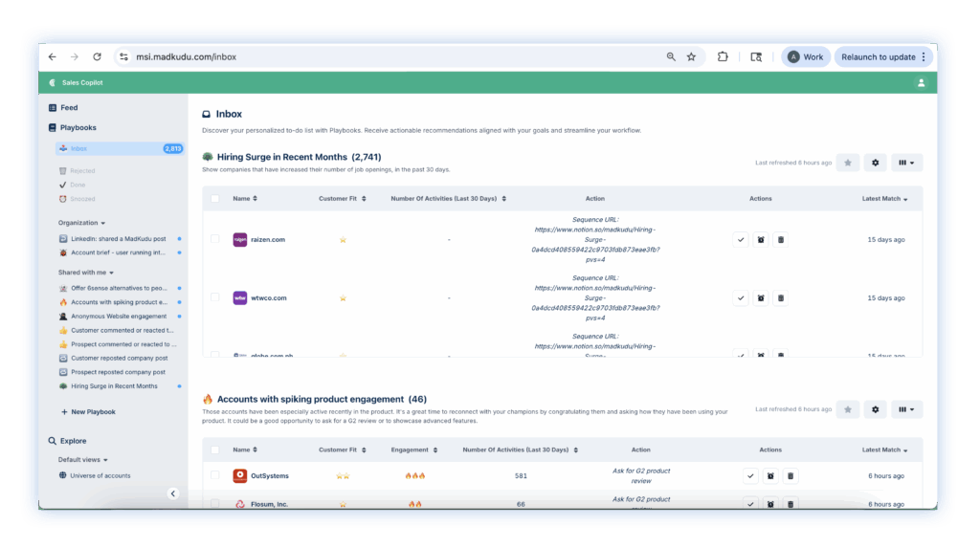Image resolution: width=980 pixels, height=548 pixels.
Task: Snooze the wtwco.com recommendation with alarm icon
Action: pos(760,298)
